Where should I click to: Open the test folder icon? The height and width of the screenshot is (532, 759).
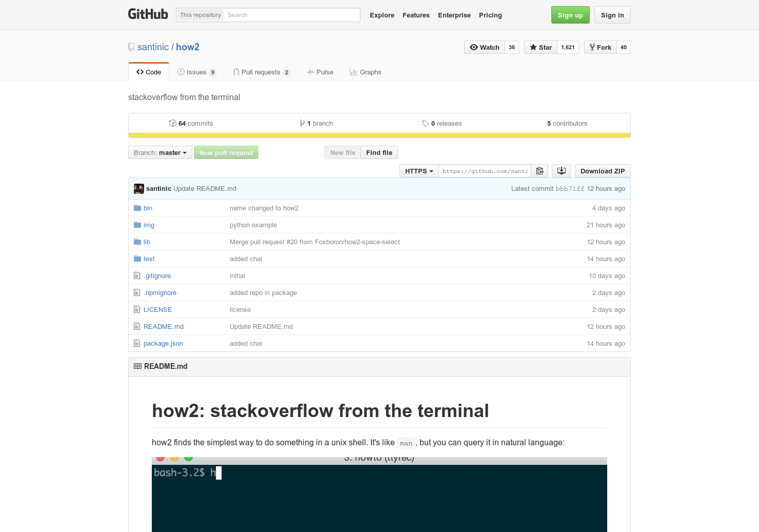click(137, 259)
